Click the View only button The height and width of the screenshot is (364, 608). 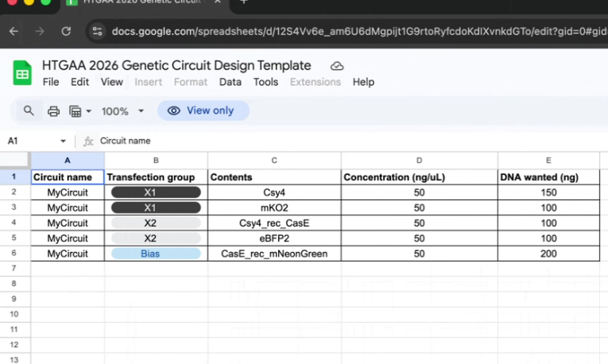coord(203,110)
